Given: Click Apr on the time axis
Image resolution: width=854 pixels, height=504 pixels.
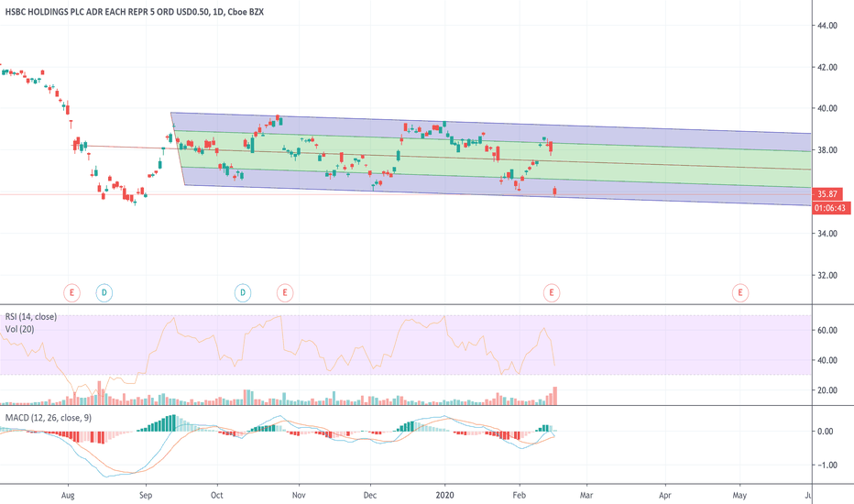Looking at the screenshot, I should [664, 495].
